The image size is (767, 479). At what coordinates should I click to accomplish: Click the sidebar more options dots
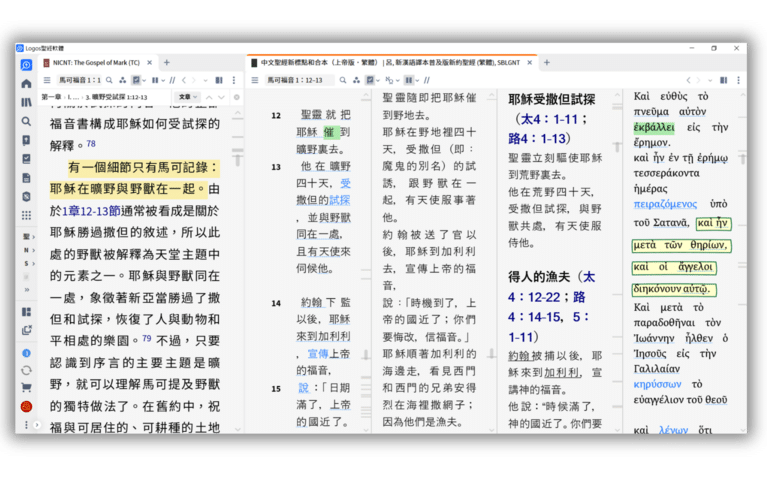(26, 425)
